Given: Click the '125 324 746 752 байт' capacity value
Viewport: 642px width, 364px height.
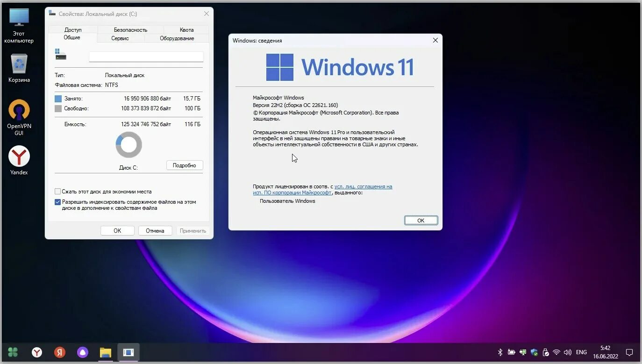Looking at the screenshot, I should click(146, 124).
